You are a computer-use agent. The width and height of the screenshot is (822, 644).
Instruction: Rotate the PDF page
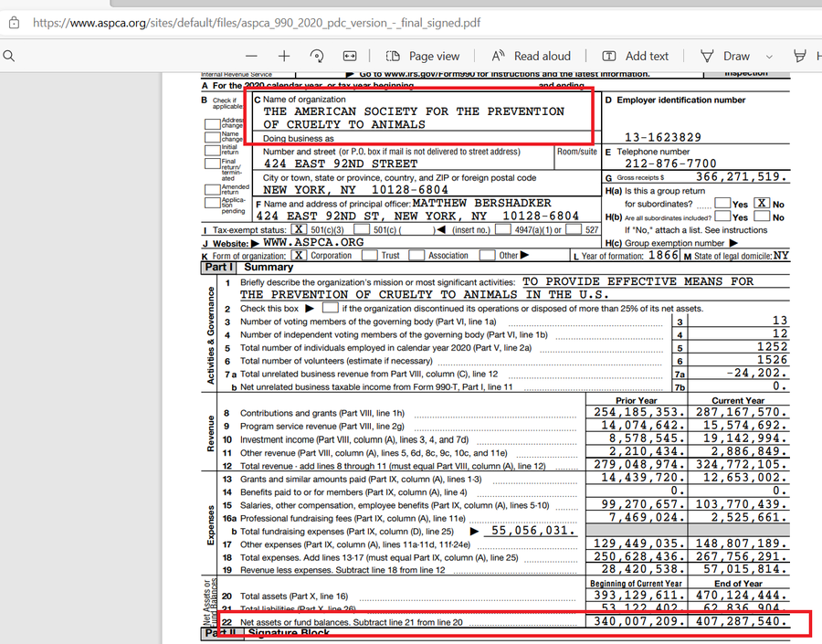(x=317, y=56)
